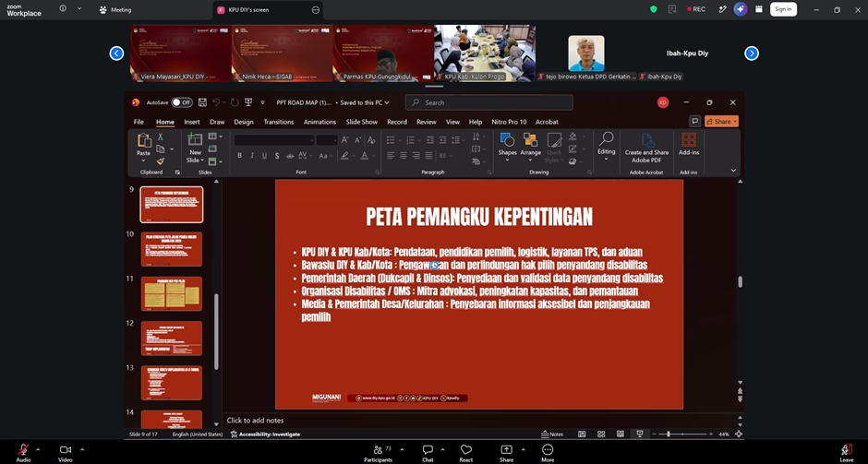Collapse the ribbon with the chevron
868x464 pixels.
click(733, 171)
